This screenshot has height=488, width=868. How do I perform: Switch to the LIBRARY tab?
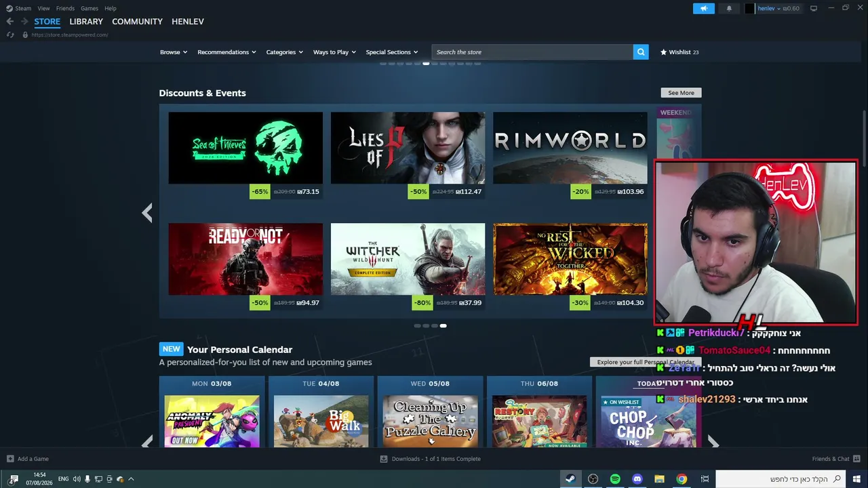click(86, 22)
